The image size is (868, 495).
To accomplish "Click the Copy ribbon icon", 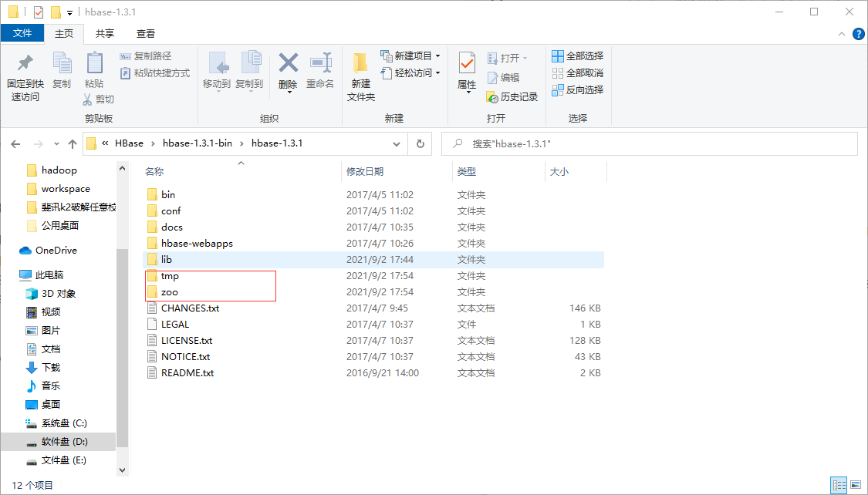I will tap(62, 62).
